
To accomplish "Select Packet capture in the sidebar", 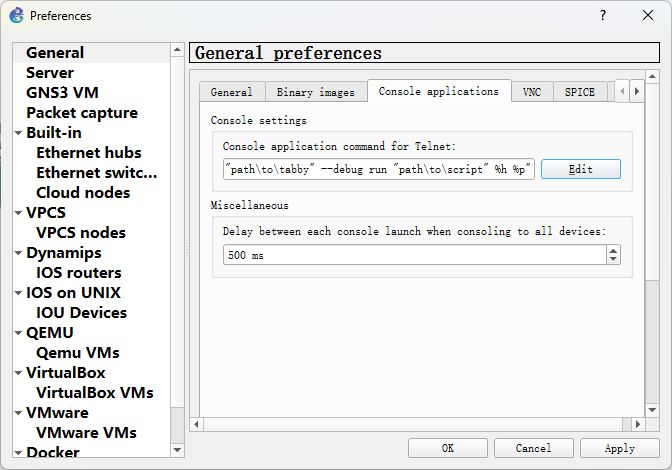I will [x=78, y=112].
